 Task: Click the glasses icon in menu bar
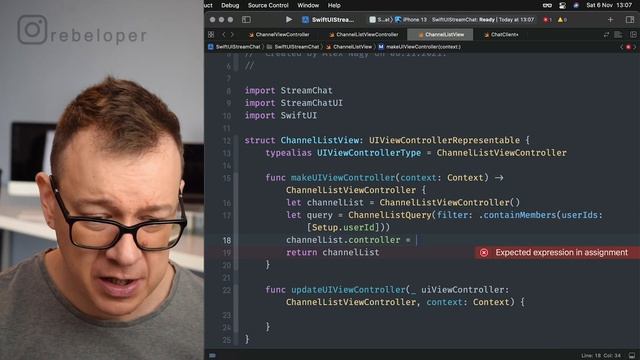point(547,5)
